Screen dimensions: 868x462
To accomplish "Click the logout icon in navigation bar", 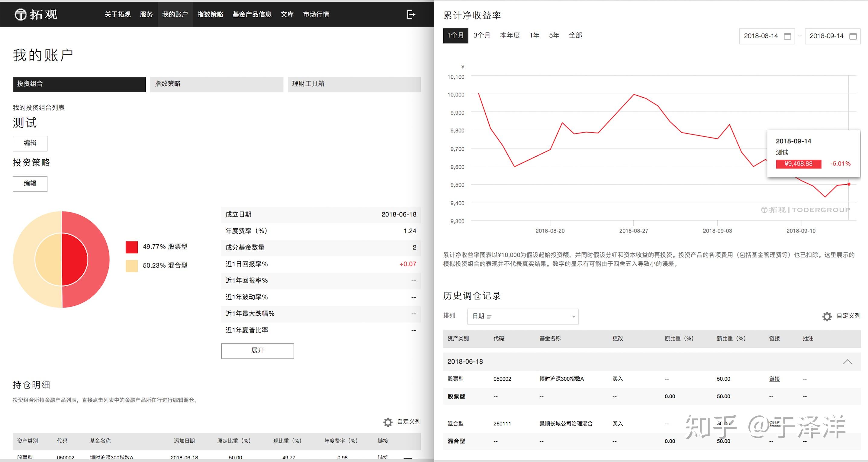I will coord(411,15).
